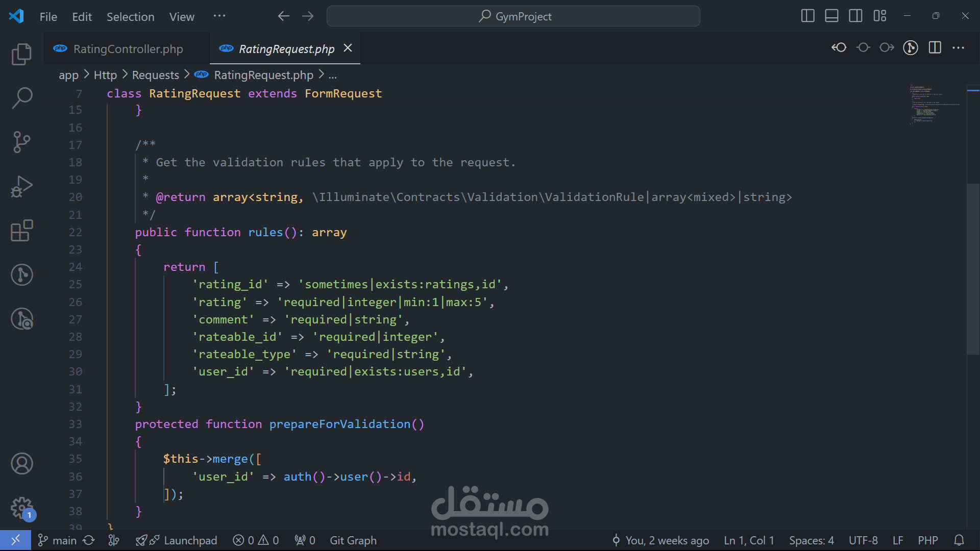Open the Selection menu
This screenshot has height=551, width=980.
click(130, 17)
